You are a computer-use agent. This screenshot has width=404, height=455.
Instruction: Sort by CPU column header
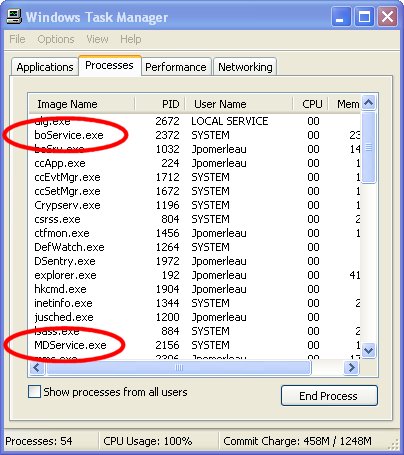click(x=311, y=104)
